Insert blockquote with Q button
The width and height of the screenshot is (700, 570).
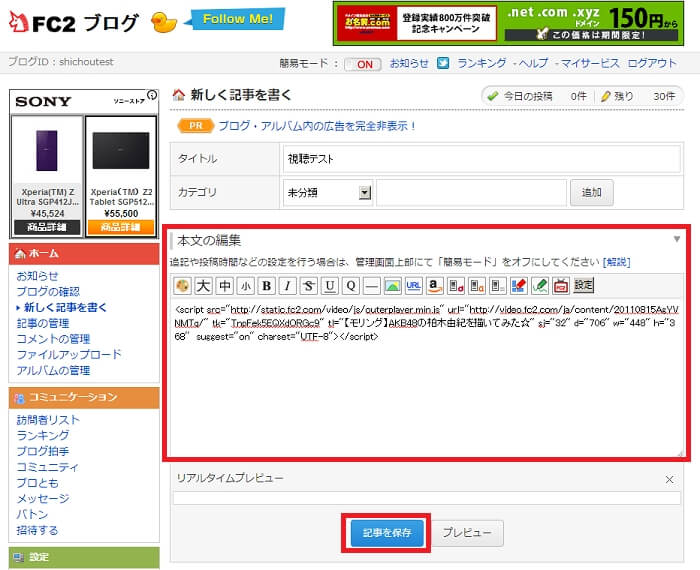coord(351,286)
